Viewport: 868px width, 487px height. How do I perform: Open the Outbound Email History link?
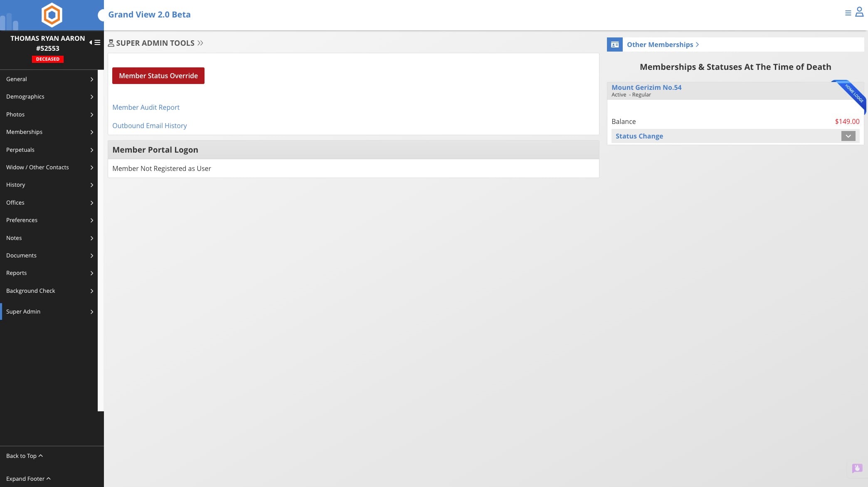pyautogui.click(x=150, y=126)
